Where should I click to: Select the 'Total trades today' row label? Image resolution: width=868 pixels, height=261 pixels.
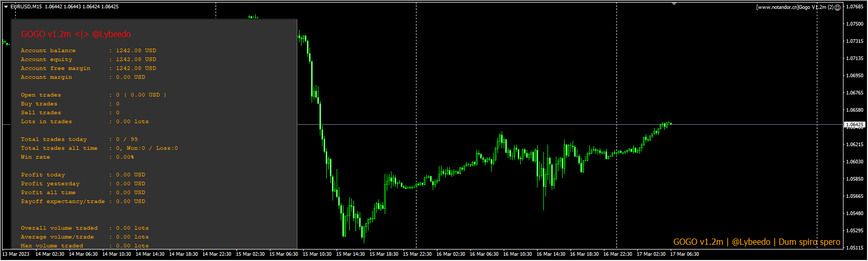coord(54,139)
